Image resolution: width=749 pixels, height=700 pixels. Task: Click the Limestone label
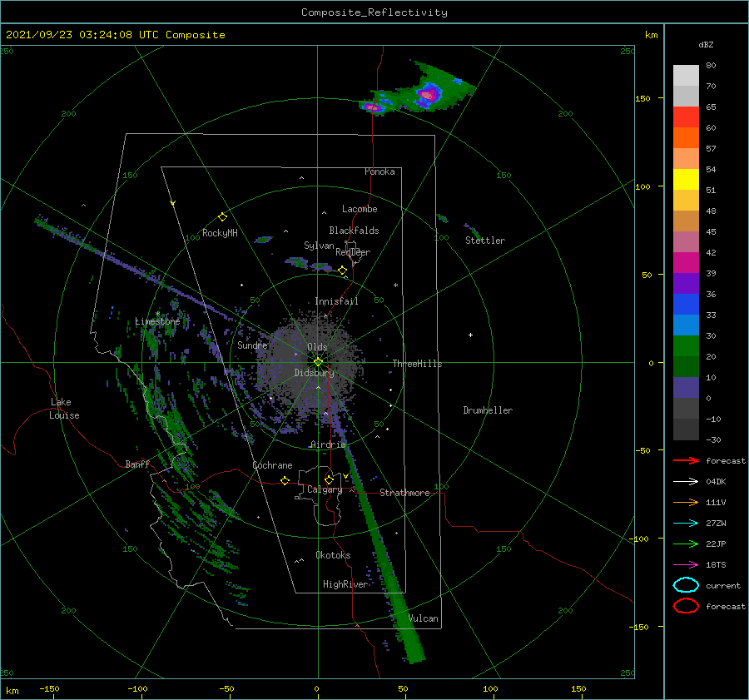(157, 321)
